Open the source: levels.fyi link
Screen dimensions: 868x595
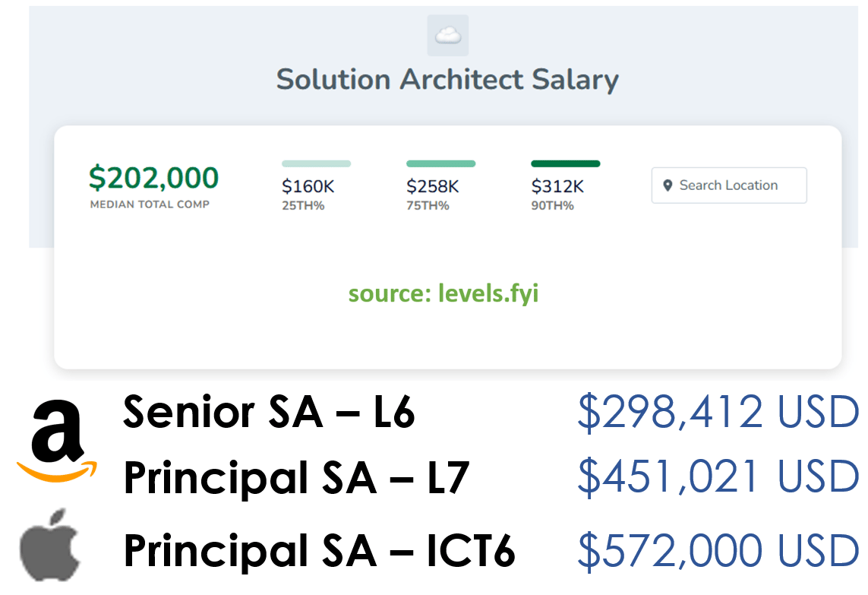[x=443, y=293]
